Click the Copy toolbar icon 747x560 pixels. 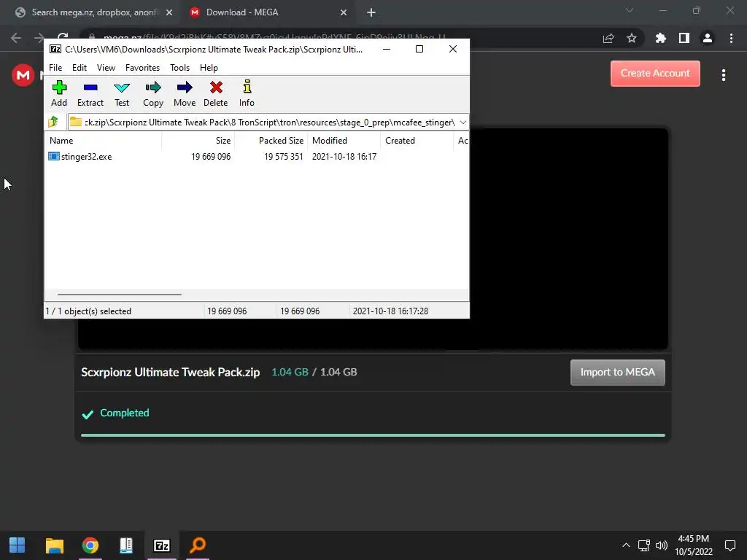(x=153, y=93)
